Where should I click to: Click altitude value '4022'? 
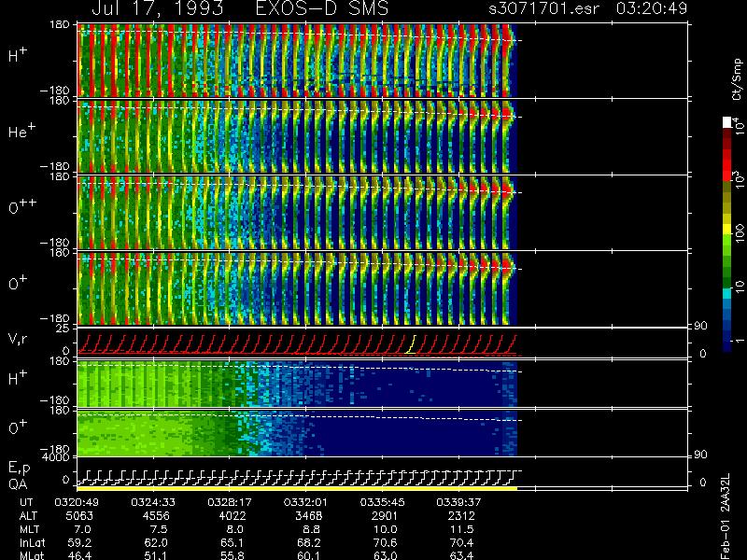pos(233,516)
